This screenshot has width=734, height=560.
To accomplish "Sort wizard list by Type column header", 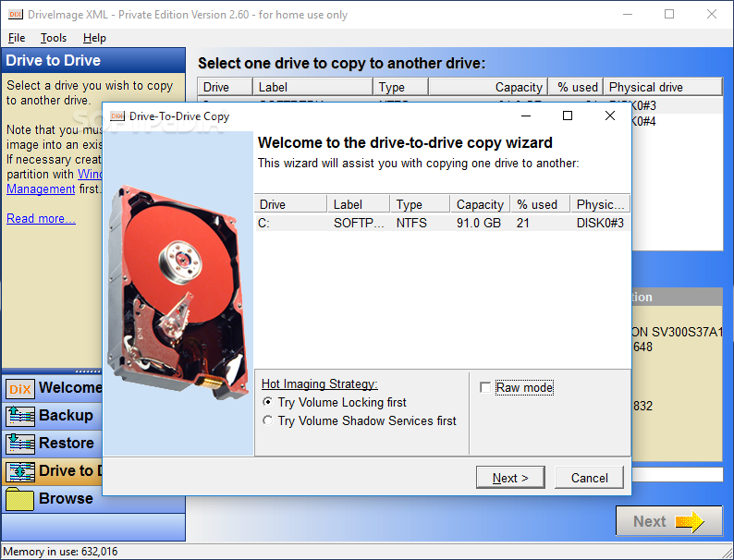I will coord(420,204).
